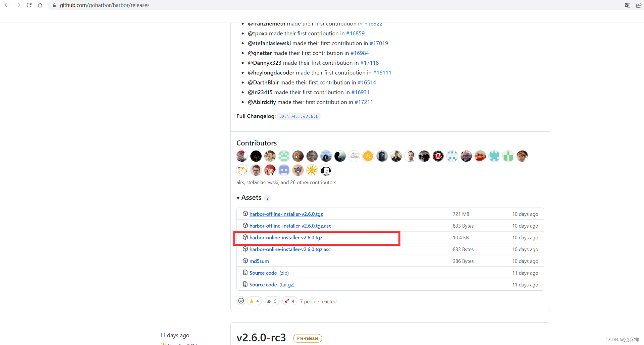Viewport: 644px width, 345px height.
Task: Open @DarthBlair profile mention
Action: [x=263, y=82]
